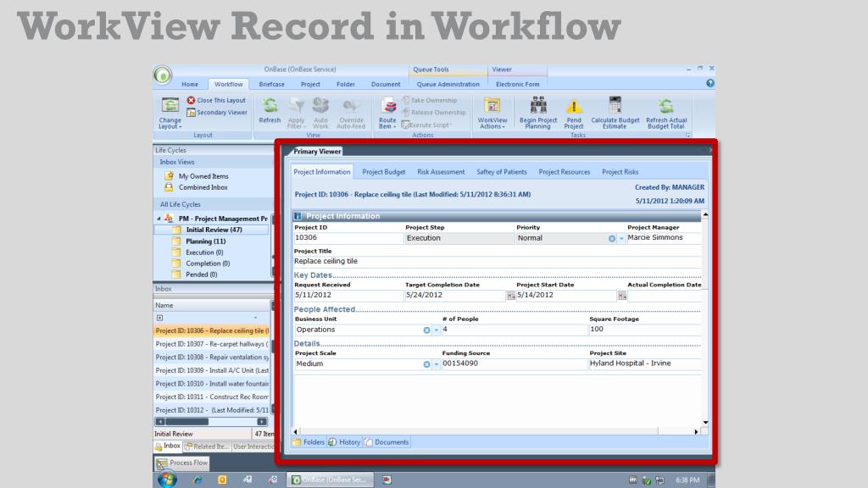Click the Funding Source input field

point(515,364)
